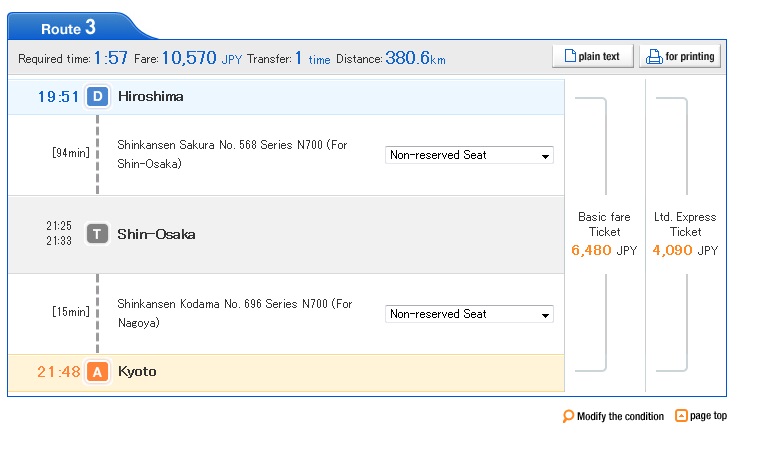
Task: Click the 6,480 JPY basic fare amount
Action: [x=604, y=250]
